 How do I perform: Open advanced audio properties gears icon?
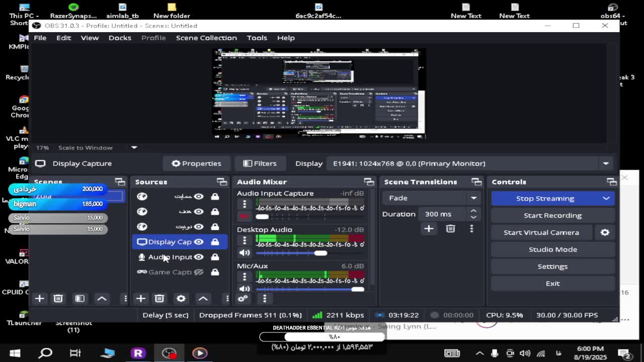coord(243,299)
